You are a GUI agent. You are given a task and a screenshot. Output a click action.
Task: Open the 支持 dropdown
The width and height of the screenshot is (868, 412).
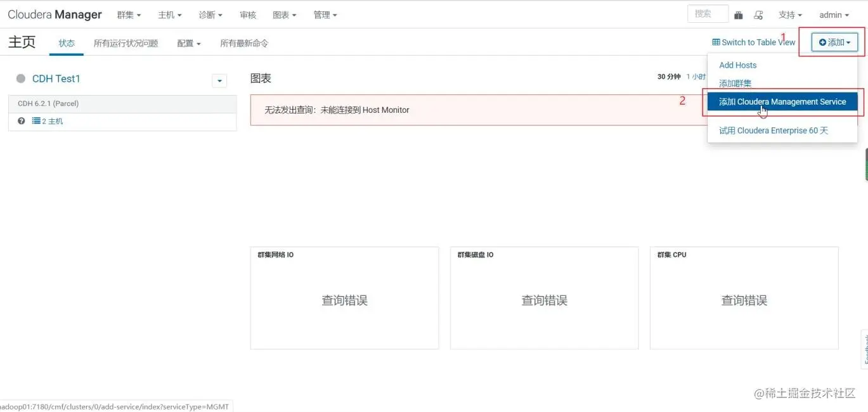coord(790,15)
